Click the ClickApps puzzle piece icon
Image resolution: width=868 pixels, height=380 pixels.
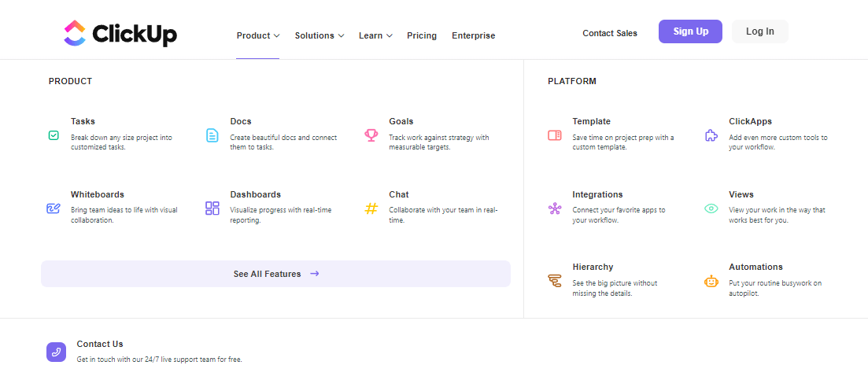[711, 135]
